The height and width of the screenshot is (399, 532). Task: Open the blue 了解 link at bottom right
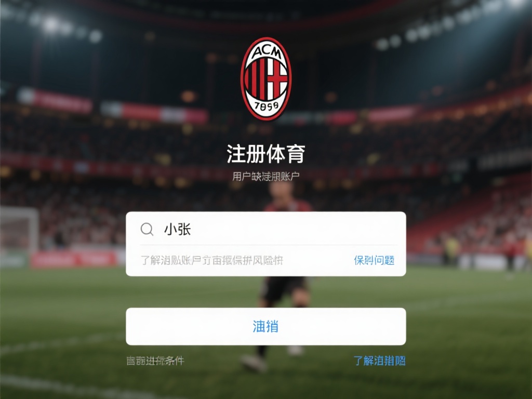379,361
